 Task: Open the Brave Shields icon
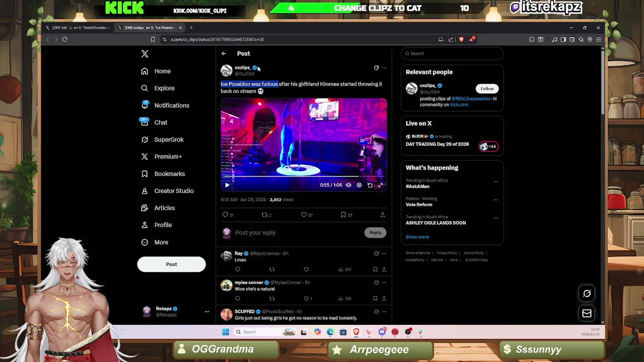461,39
